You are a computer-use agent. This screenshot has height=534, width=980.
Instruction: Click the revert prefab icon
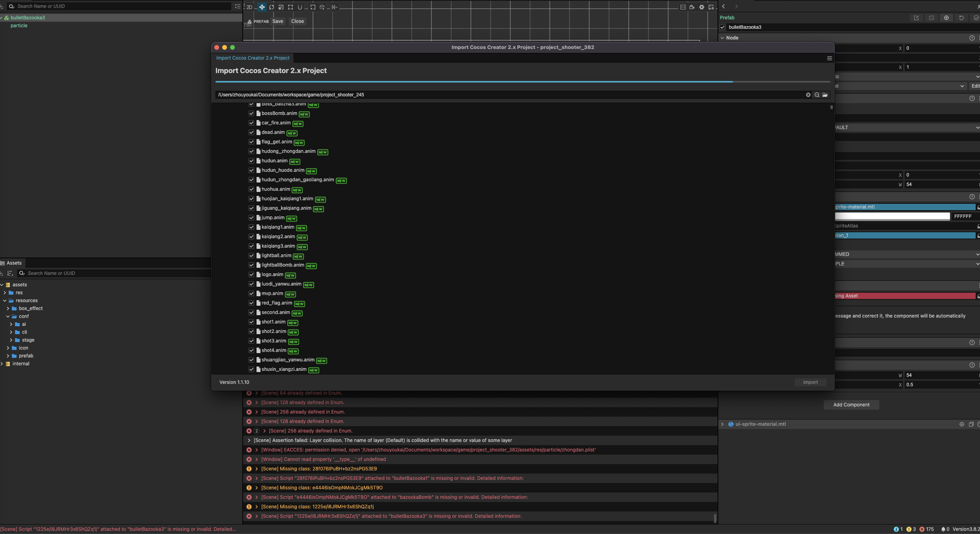[961, 18]
